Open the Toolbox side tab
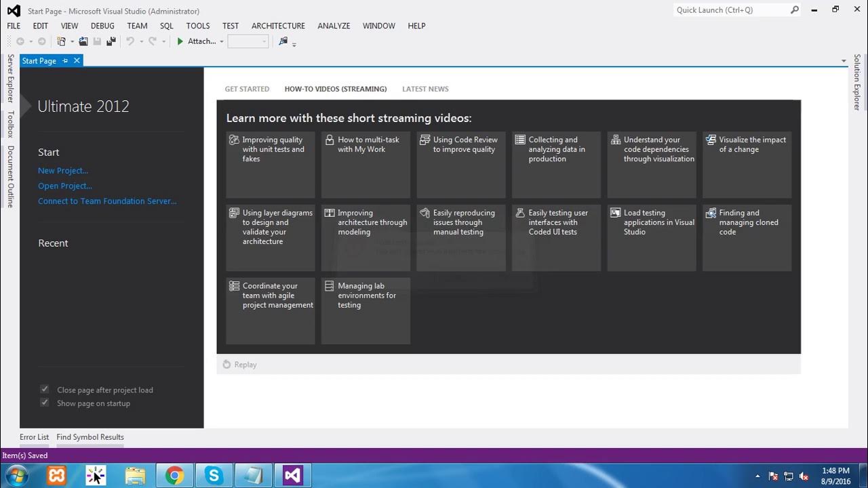The width and height of the screenshot is (868, 488). [10, 125]
